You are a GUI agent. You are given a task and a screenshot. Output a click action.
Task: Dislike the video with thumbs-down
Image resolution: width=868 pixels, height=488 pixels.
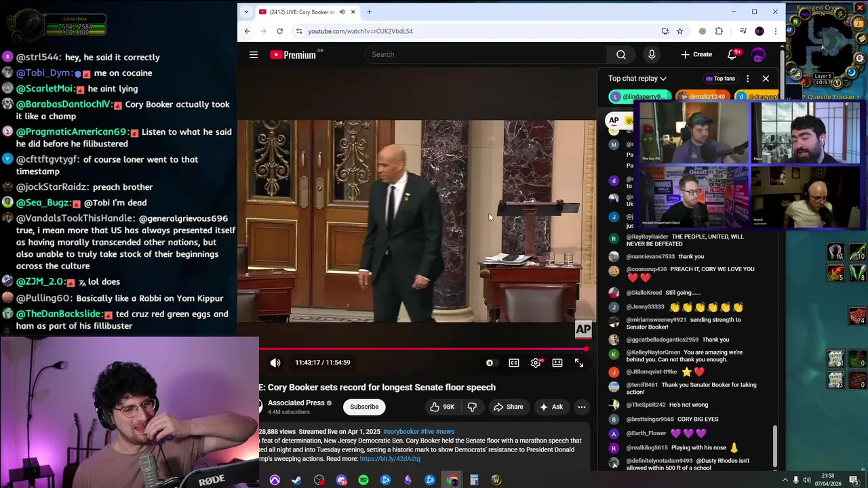(472, 407)
